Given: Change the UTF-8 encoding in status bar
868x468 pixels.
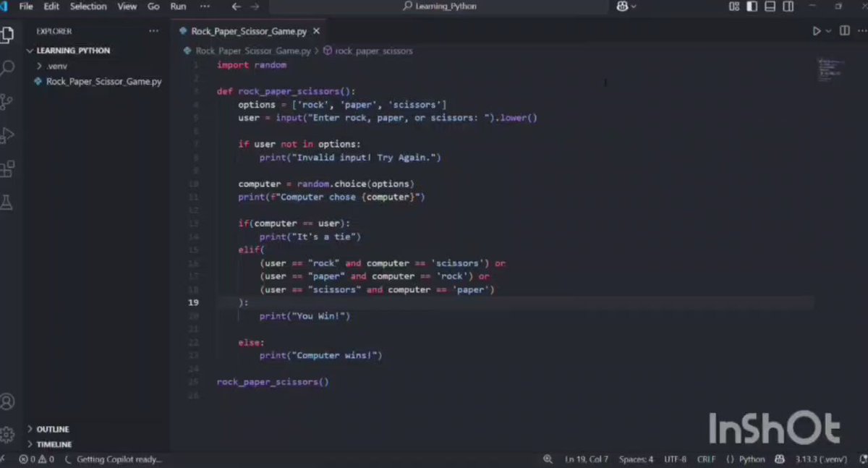Looking at the screenshot, I should (675, 459).
